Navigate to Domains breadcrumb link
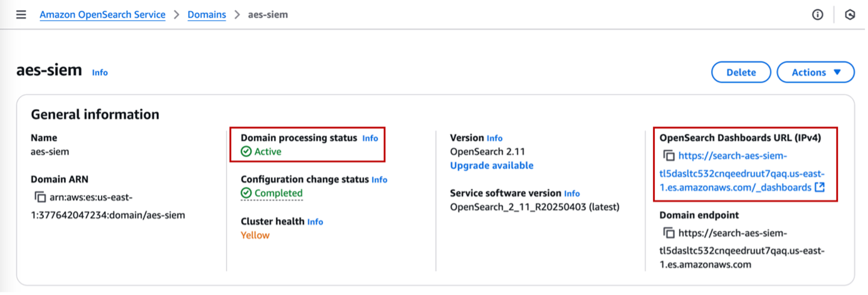The height and width of the screenshot is (295, 868). [x=207, y=14]
